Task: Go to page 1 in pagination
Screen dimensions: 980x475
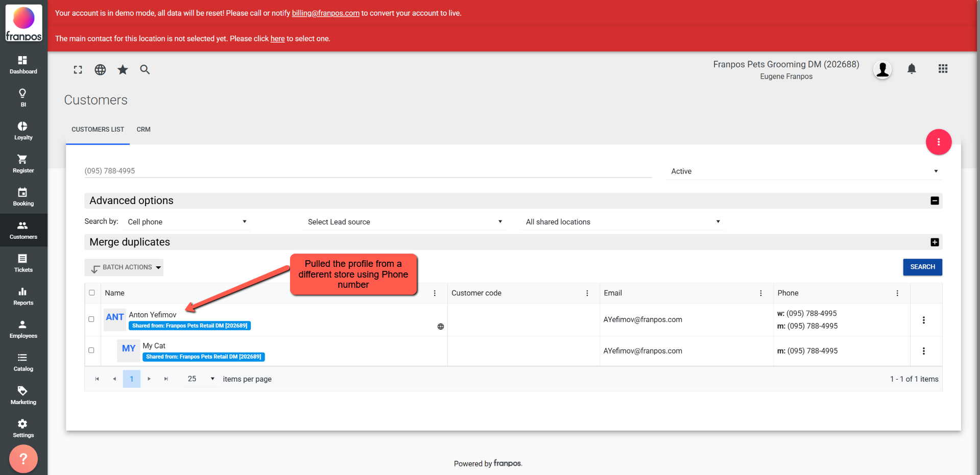Action: click(x=131, y=379)
